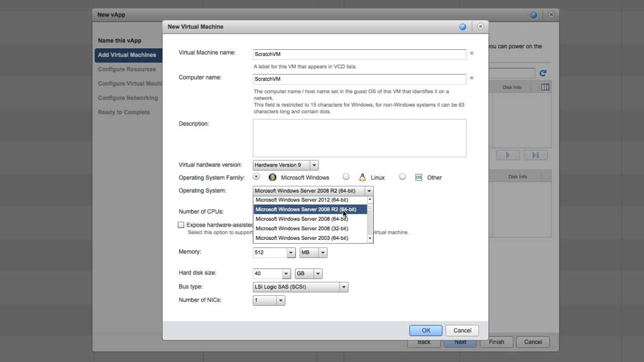Enable Expose hardware-assisted checkbox
Viewport: 644px width, 362px height.
(181, 225)
